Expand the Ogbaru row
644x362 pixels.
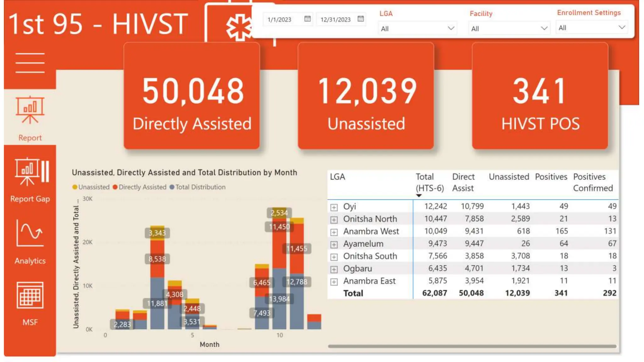point(334,269)
